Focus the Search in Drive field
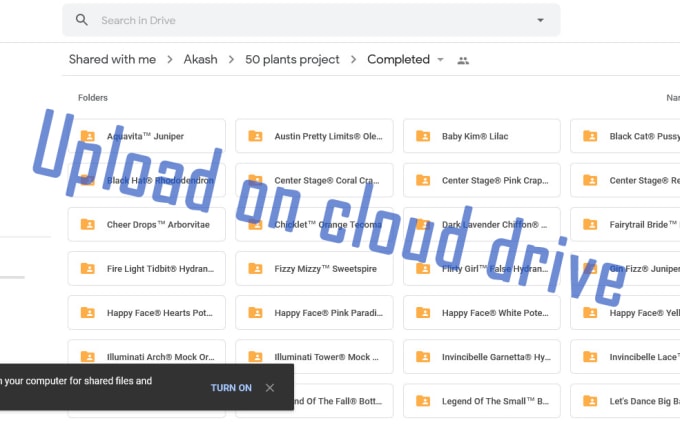This screenshot has width=680, height=425. 311,20
